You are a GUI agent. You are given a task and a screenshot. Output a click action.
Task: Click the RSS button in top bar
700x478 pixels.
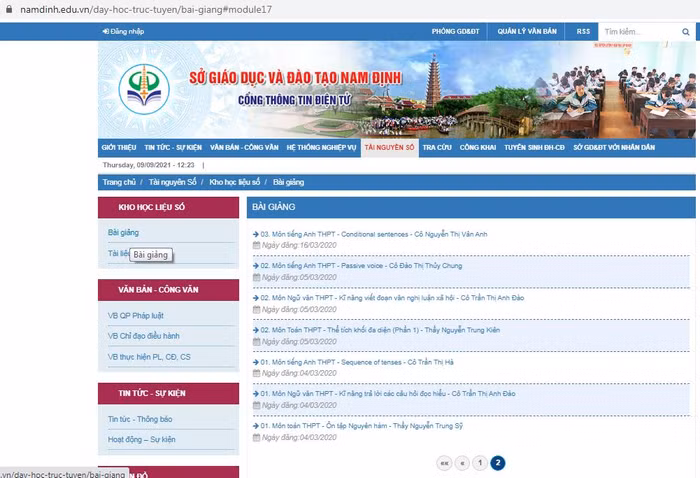(x=583, y=32)
